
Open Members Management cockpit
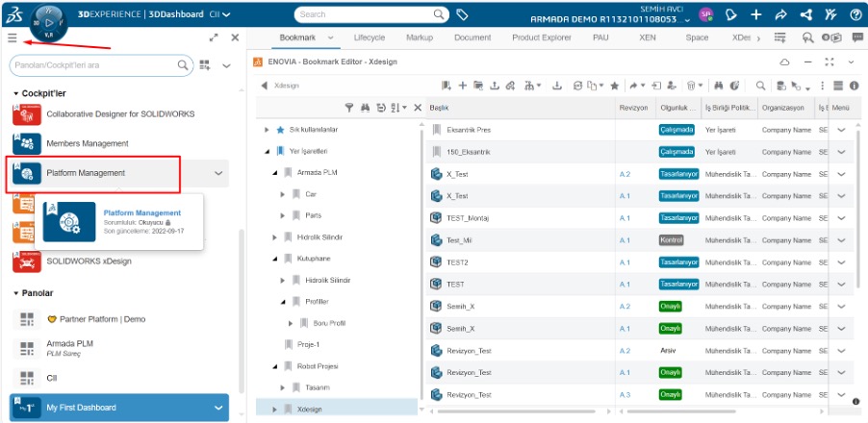click(119, 143)
